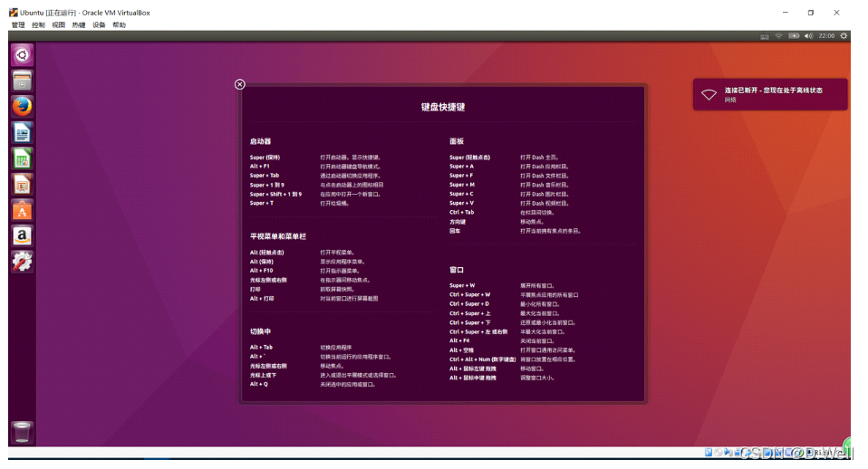The width and height of the screenshot is (868, 469).
Task: Open System Settings wrench-and-gear icon
Action: 22,262
